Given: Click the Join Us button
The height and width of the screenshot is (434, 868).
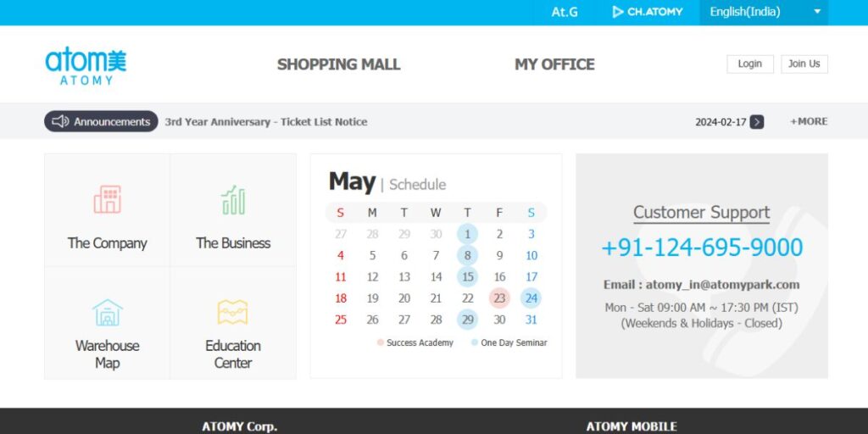Looking at the screenshot, I should (x=804, y=64).
